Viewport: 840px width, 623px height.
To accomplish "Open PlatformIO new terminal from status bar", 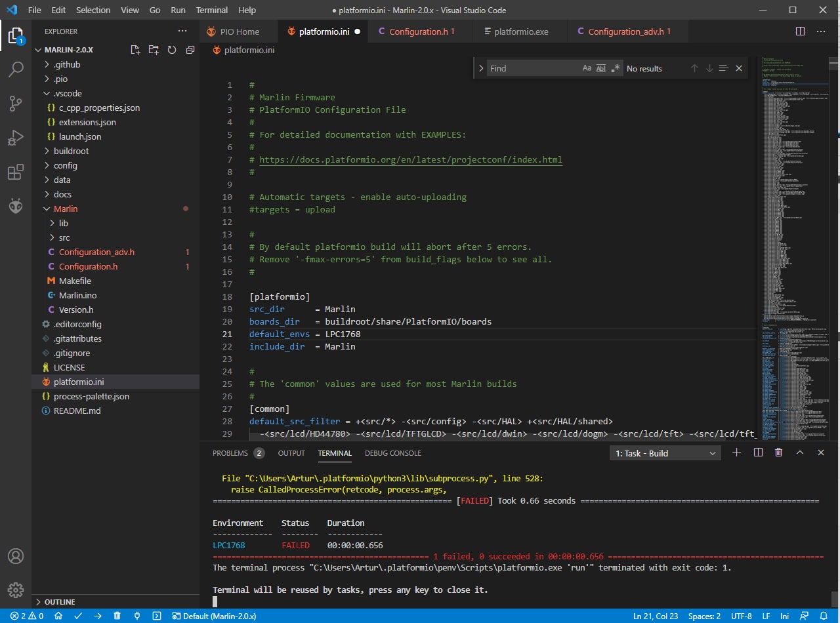I will pos(156,616).
